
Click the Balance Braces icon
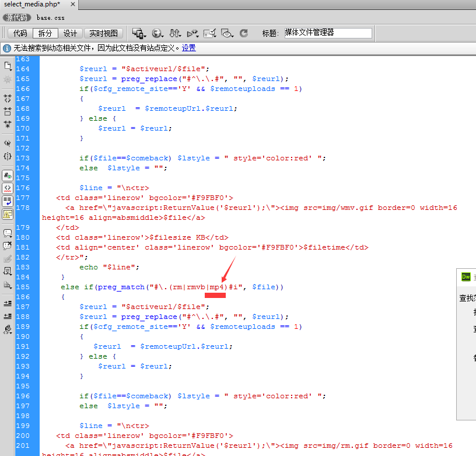pos(8,156)
